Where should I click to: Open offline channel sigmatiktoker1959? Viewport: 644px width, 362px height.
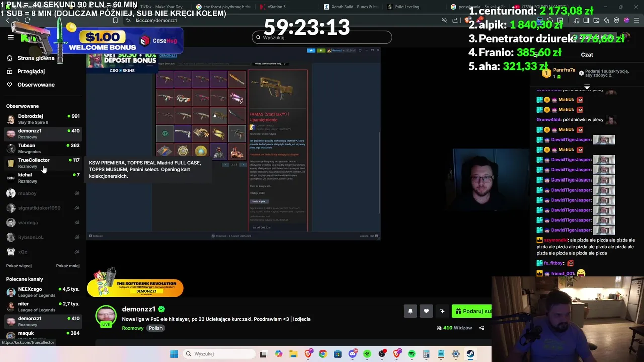[43, 208]
